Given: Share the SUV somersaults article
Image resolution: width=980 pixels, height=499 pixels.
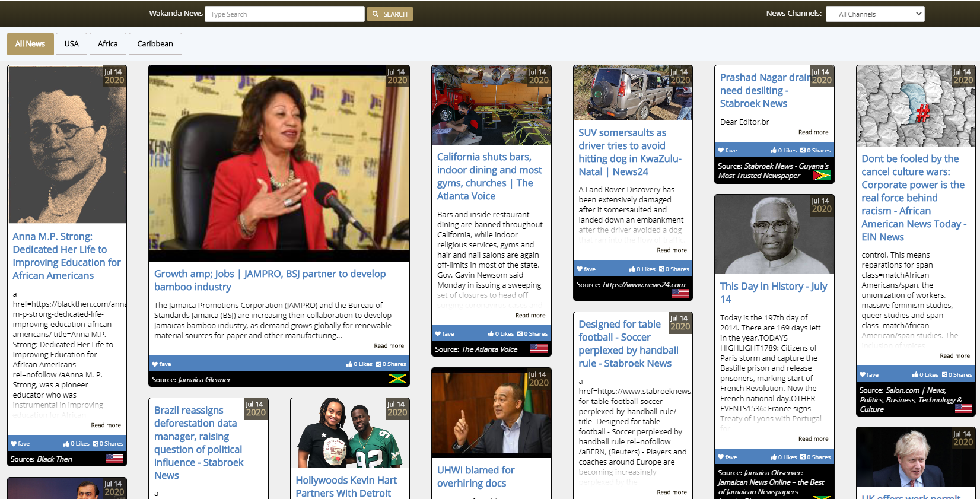Looking at the screenshot, I should [673, 269].
